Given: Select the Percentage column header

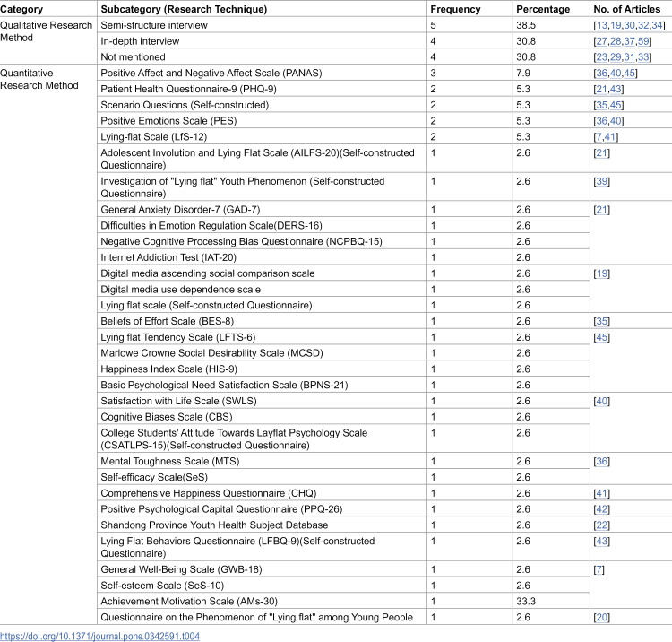Looking at the screenshot, I should pos(543,9).
